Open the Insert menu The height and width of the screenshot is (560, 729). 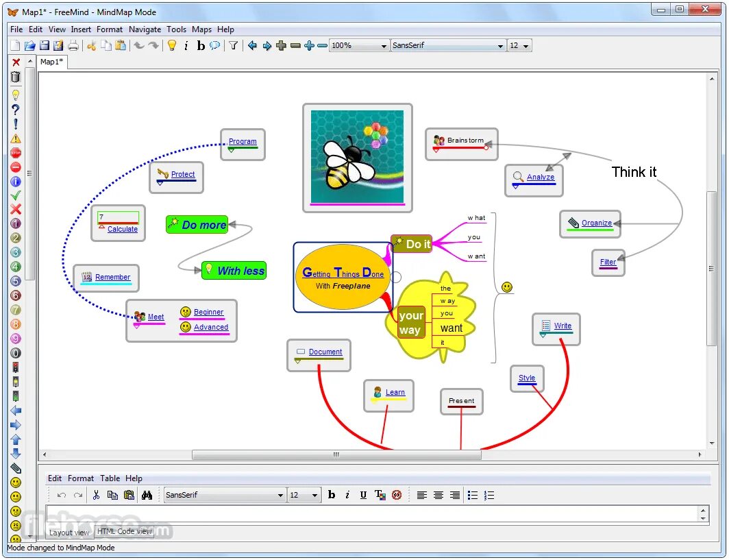81,29
